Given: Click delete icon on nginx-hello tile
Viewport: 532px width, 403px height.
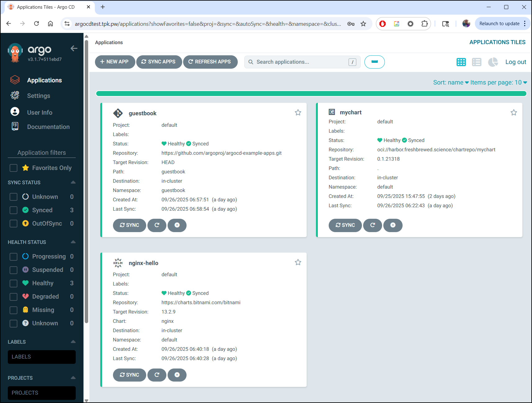Looking at the screenshot, I should click(x=177, y=375).
